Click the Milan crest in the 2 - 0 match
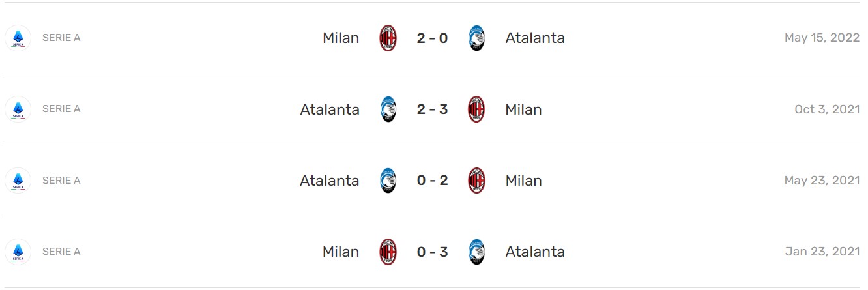This screenshot has width=868, height=290. 388,38
